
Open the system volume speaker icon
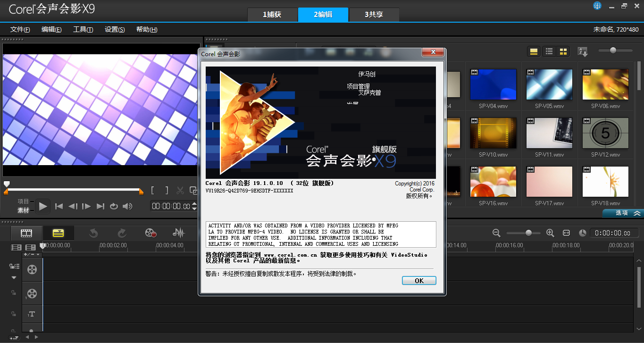tap(127, 206)
